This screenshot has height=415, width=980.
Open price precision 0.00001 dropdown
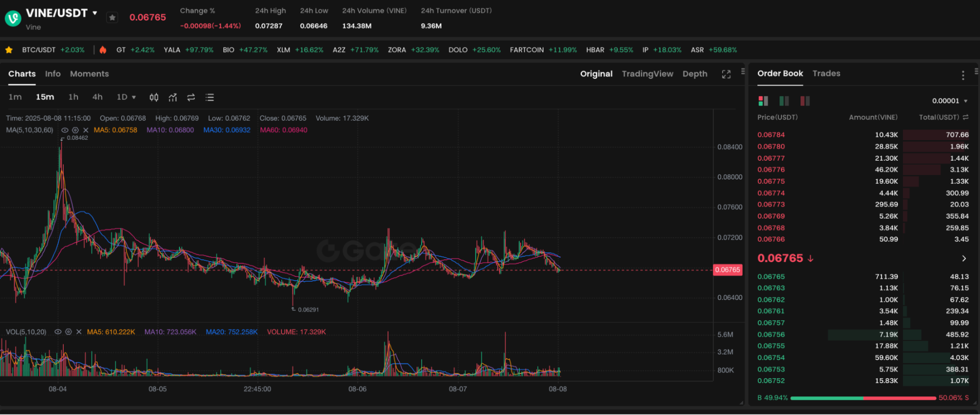[x=950, y=101]
